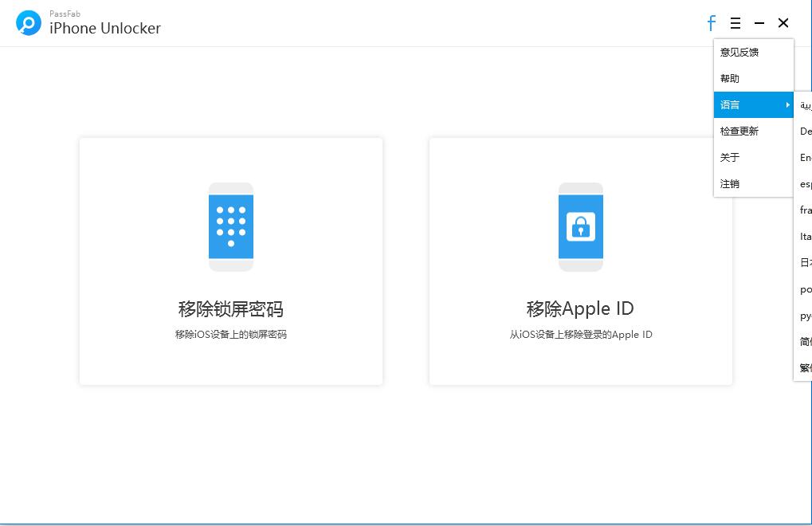Switch language to Deutsch

tap(803, 131)
